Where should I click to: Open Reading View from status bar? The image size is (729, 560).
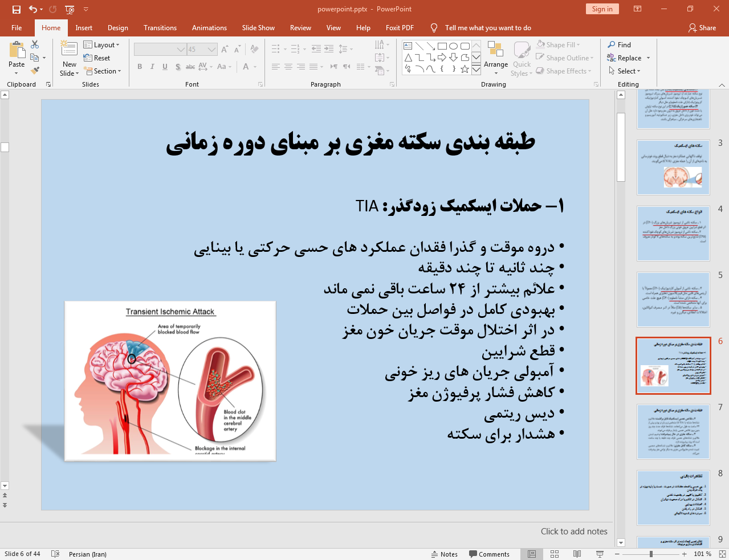(577, 554)
